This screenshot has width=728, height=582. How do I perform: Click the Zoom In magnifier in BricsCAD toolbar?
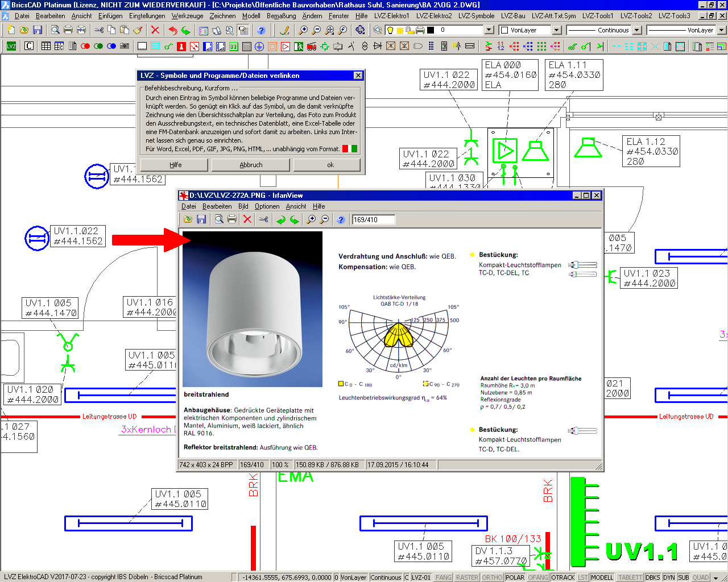(303, 30)
